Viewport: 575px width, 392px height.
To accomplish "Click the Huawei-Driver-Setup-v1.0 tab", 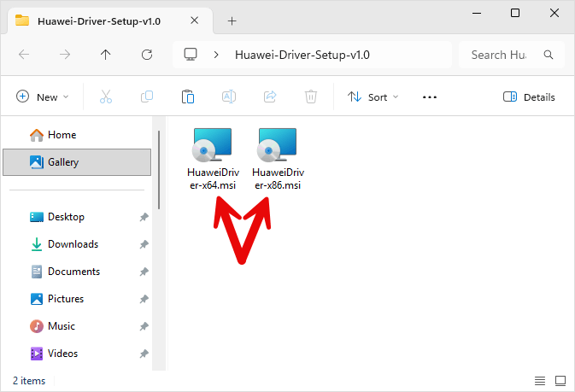I will tap(110, 20).
